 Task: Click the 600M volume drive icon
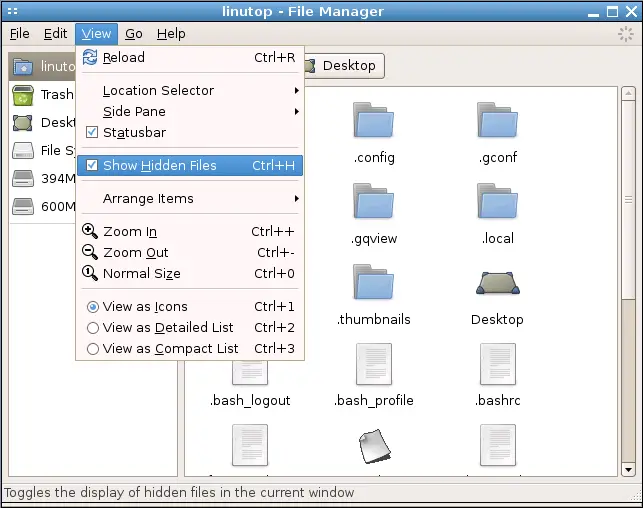point(23,206)
